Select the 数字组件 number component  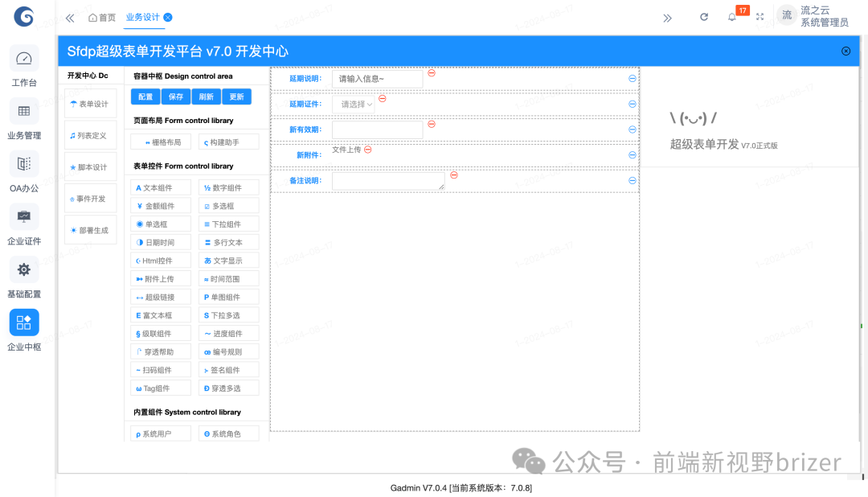pyautogui.click(x=228, y=187)
